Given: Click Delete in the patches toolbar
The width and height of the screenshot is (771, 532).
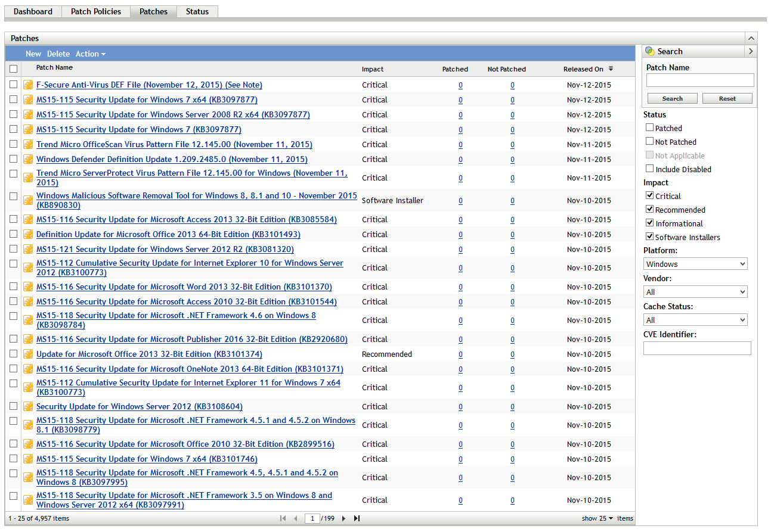Looking at the screenshot, I should (x=58, y=54).
